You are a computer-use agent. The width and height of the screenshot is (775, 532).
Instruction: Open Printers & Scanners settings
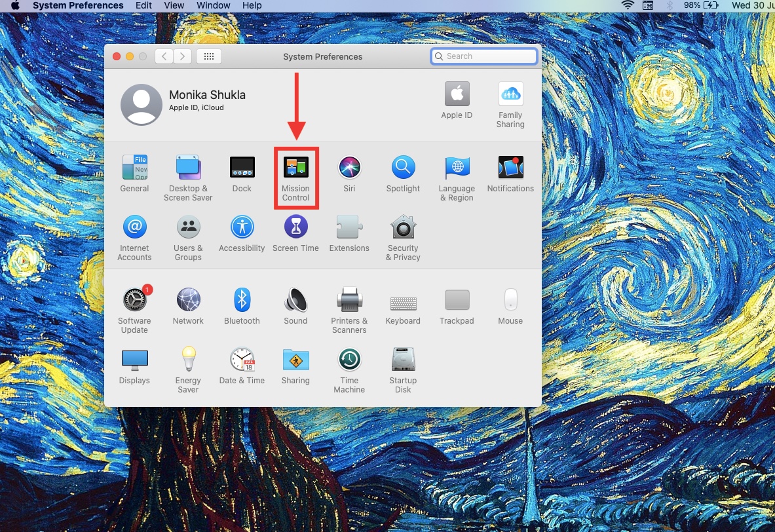click(349, 300)
